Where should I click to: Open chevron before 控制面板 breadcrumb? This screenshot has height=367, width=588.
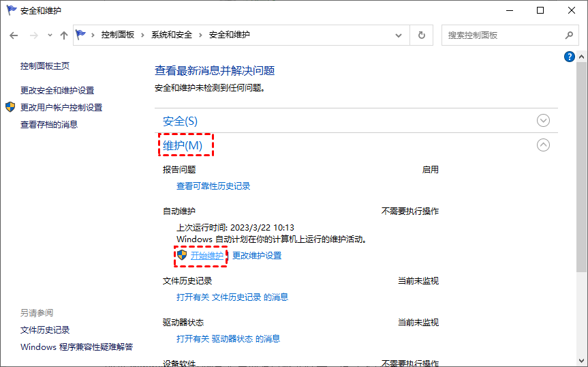point(93,35)
